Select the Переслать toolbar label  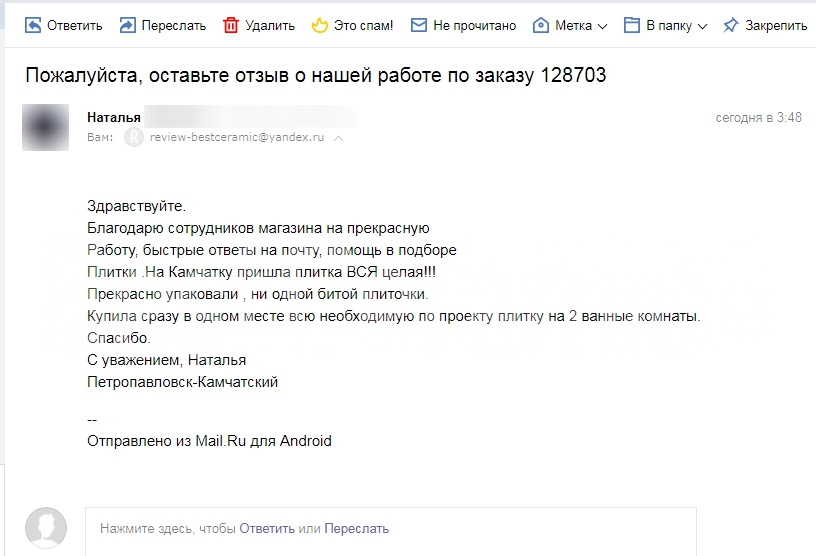coord(174,26)
